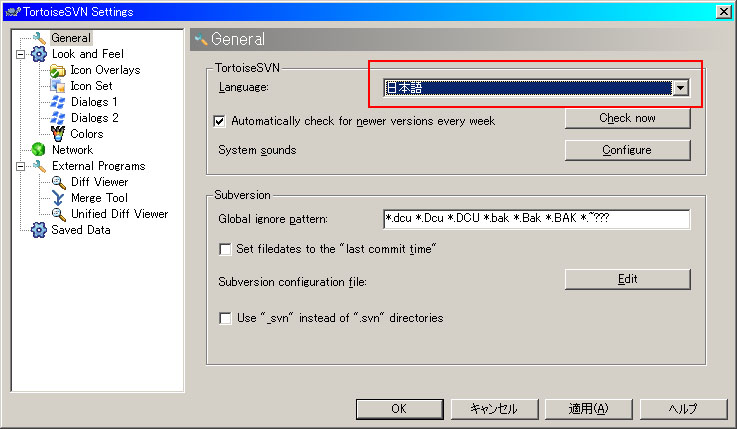
Task: Open Dialogs 1 settings page
Action: pyautogui.click(x=93, y=102)
